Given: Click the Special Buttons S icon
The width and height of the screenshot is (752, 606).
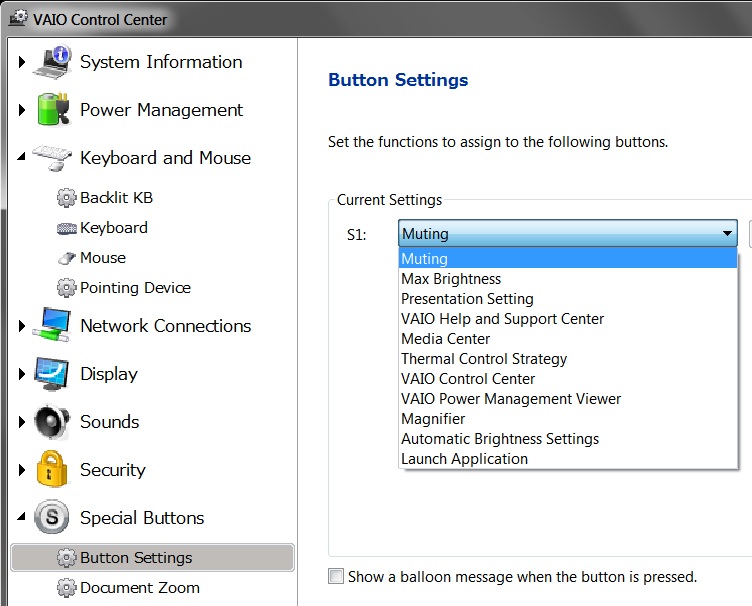Looking at the screenshot, I should 52,517.
